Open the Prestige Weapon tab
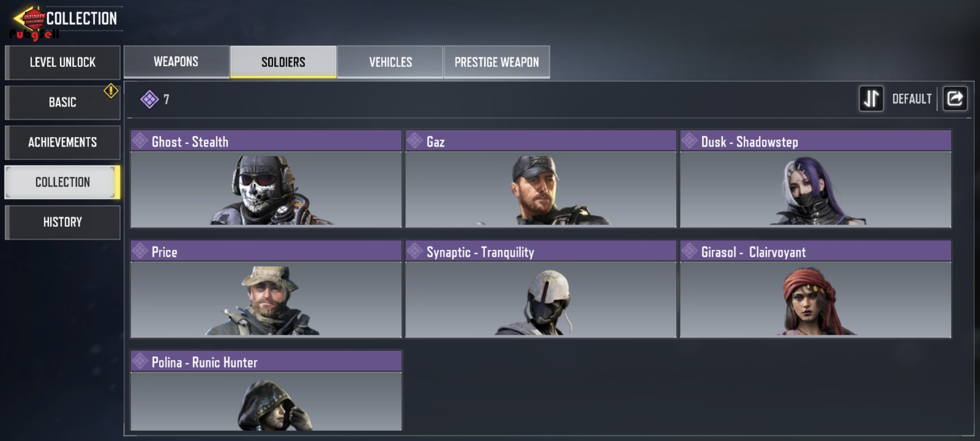Screen dimensions: 980x441 pyautogui.click(x=497, y=62)
